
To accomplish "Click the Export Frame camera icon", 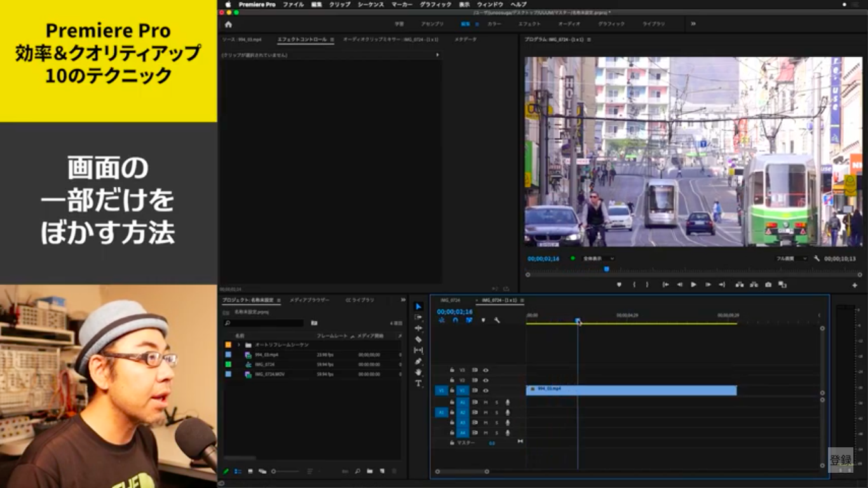I will (x=768, y=285).
